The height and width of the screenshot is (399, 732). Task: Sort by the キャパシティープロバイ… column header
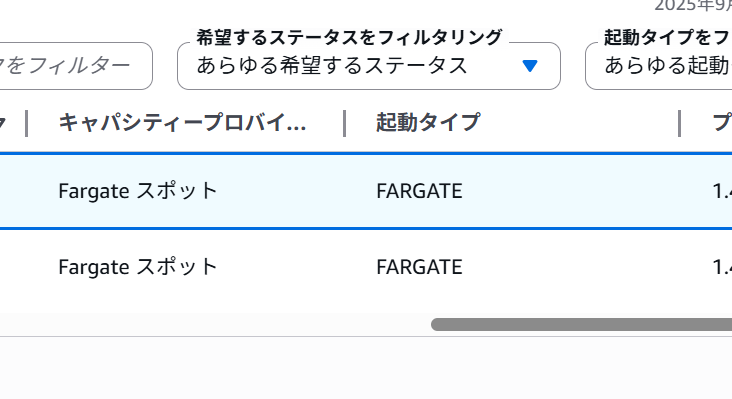coord(182,123)
